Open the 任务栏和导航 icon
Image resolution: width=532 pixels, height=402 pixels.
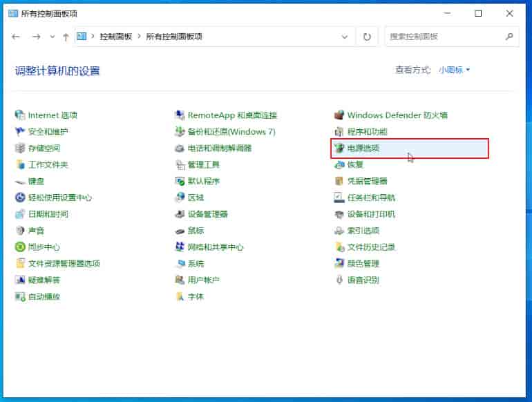[339, 198]
